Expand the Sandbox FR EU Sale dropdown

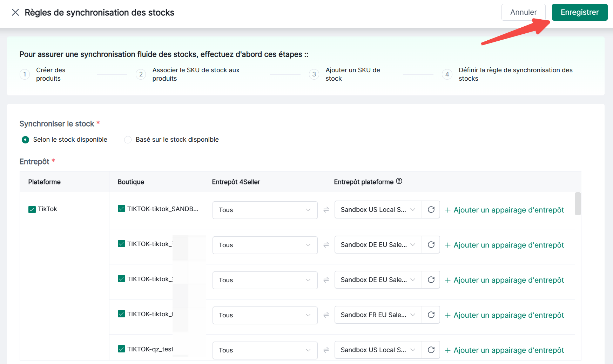click(x=378, y=315)
